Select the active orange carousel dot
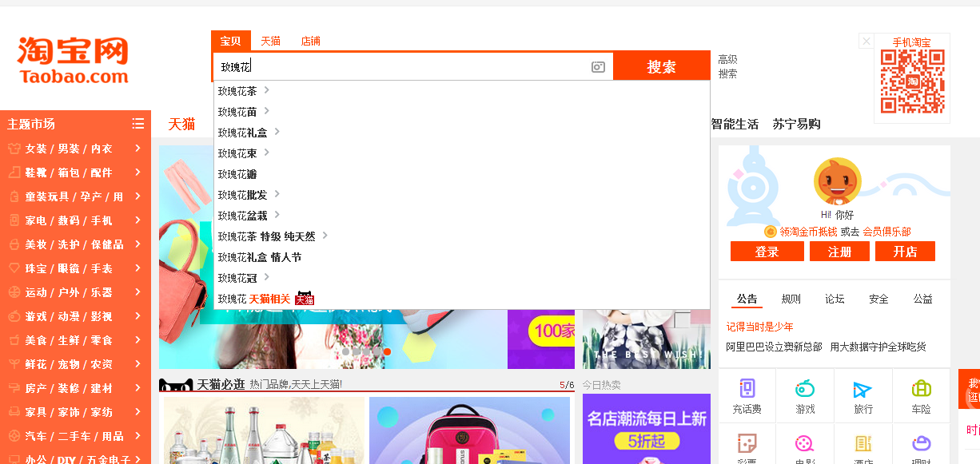Viewport: 980px width, 464px height. click(387, 351)
